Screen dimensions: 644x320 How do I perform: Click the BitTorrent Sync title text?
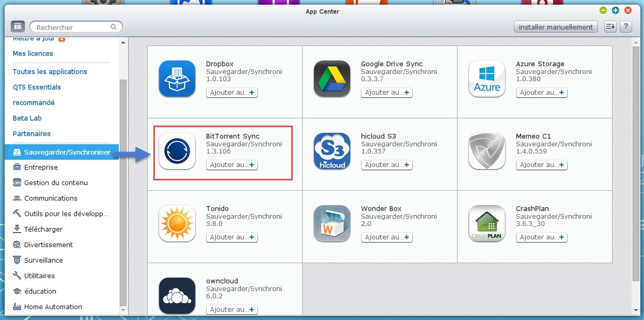[x=233, y=136]
